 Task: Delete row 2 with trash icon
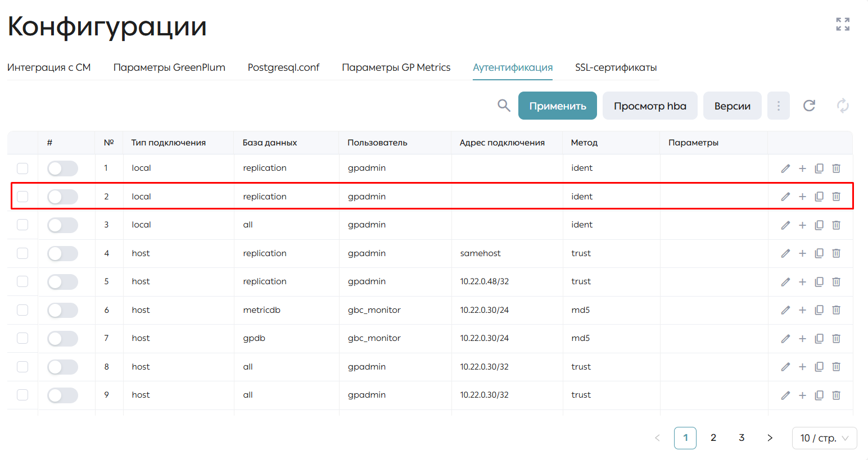pos(836,197)
